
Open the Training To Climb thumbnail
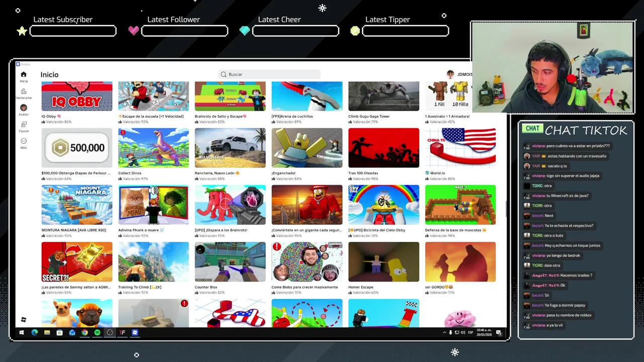tap(153, 262)
